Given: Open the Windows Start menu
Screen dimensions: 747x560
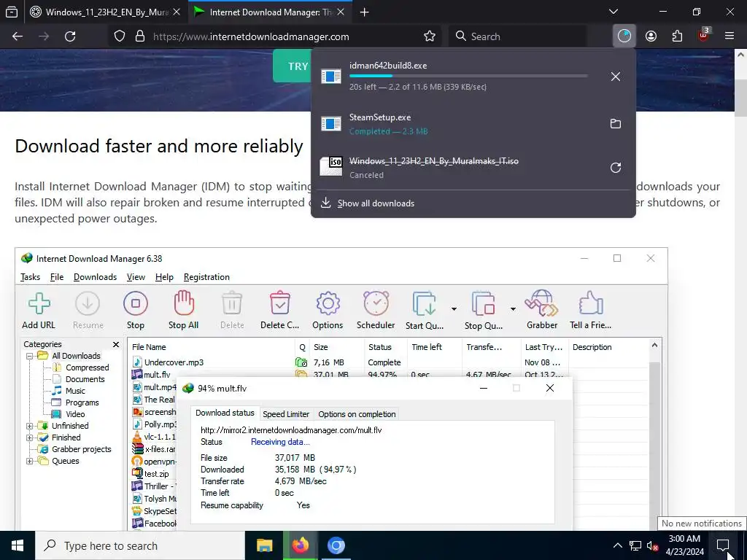Looking at the screenshot, I should click(18, 545).
